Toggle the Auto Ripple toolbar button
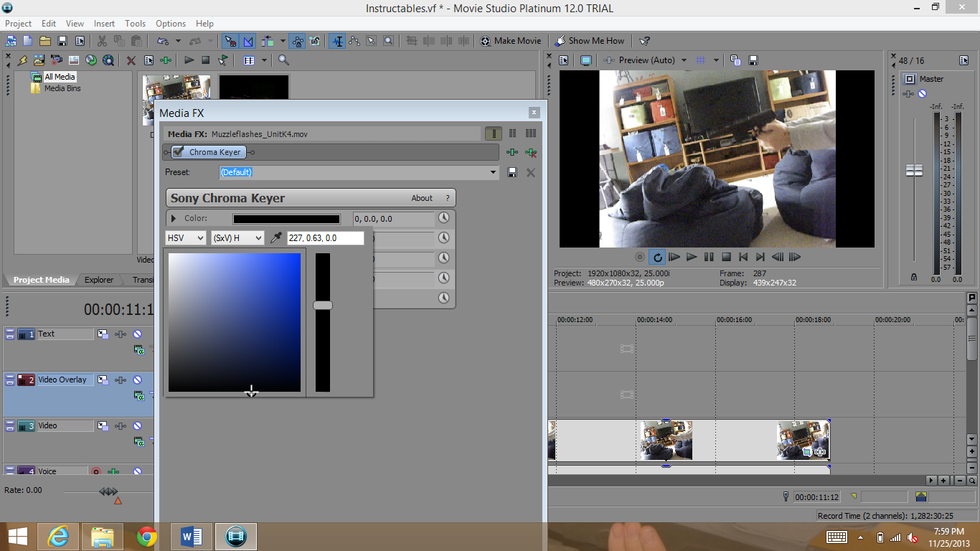This screenshot has height=551, width=980. [268, 41]
